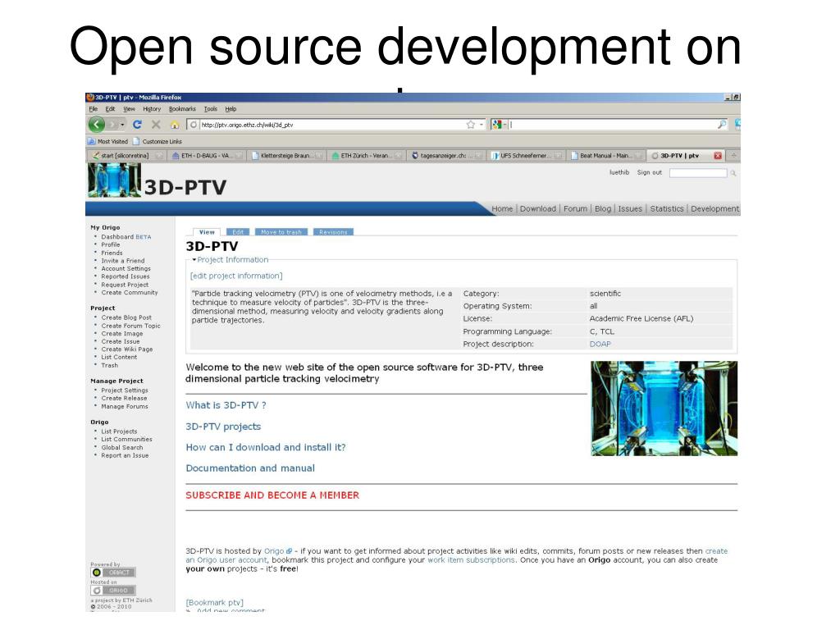Viewport: 840px width, 630px height.
Task: Go to Download in the site navigation
Action: pyautogui.click(x=538, y=209)
